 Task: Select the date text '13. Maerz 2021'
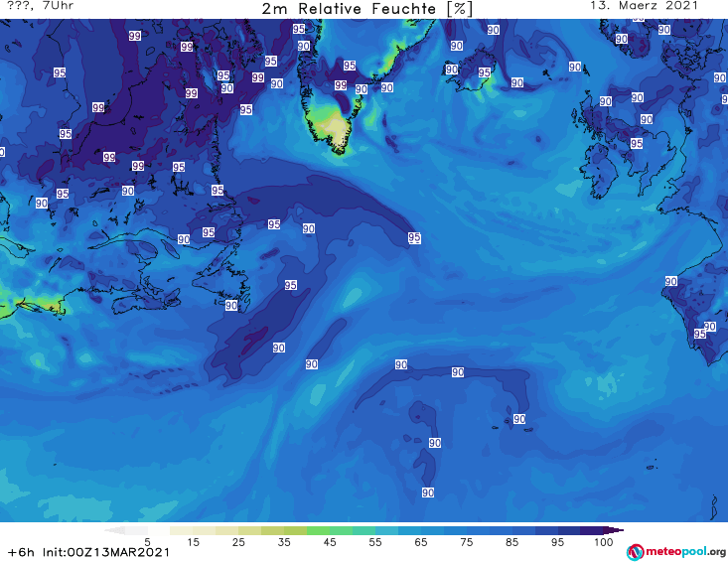644,6
